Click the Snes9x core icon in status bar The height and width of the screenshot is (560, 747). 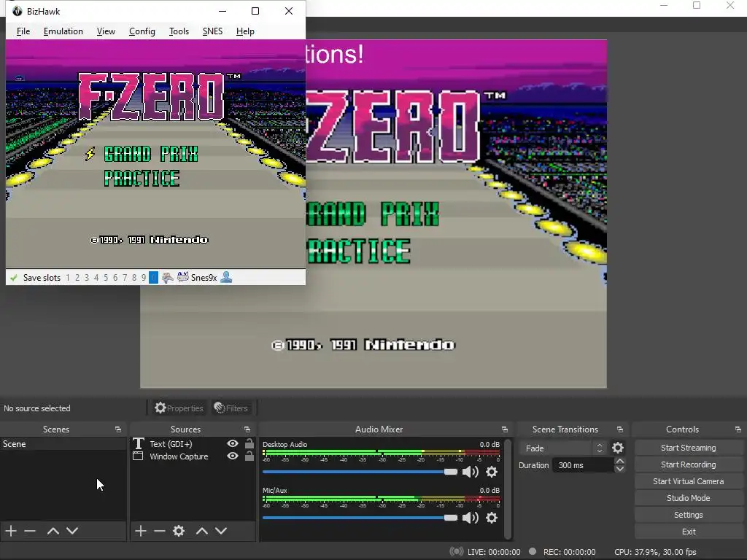(x=183, y=277)
